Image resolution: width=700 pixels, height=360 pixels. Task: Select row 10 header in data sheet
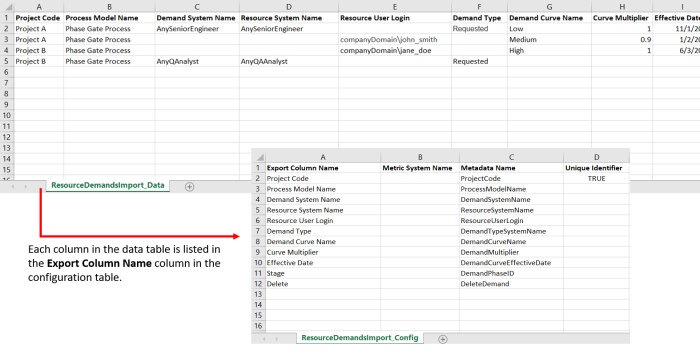pos(7,116)
